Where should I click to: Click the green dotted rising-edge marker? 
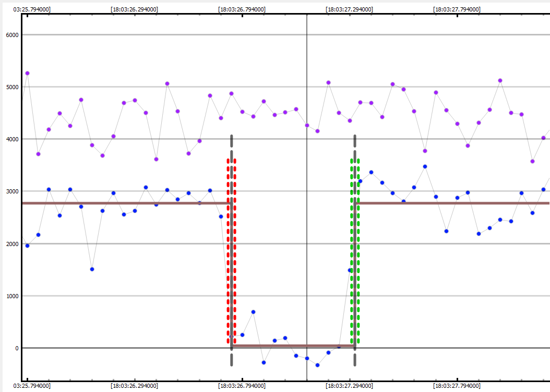pyautogui.click(x=355, y=251)
